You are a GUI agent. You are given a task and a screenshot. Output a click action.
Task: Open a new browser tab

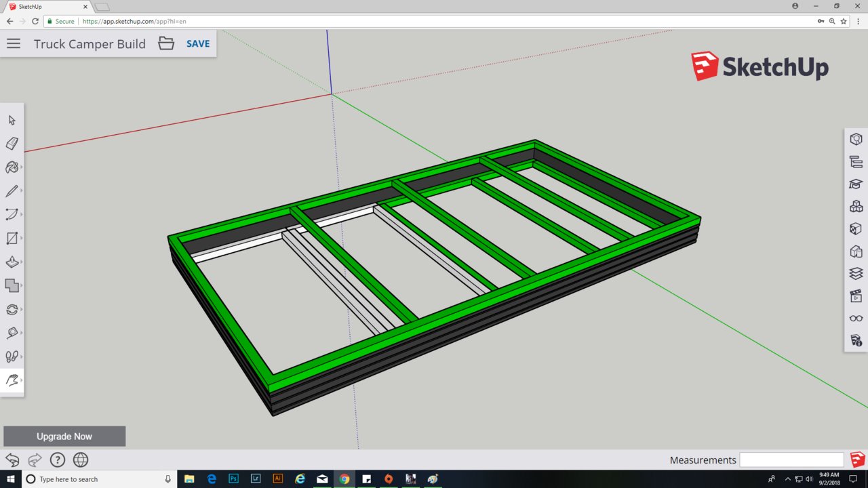click(102, 7)
